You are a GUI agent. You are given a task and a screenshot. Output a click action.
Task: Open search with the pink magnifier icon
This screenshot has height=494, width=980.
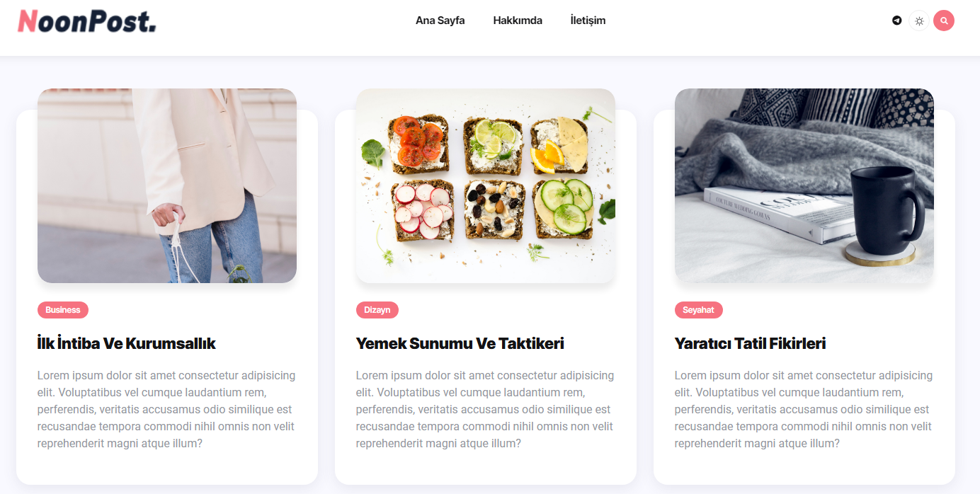click(944, 21)
